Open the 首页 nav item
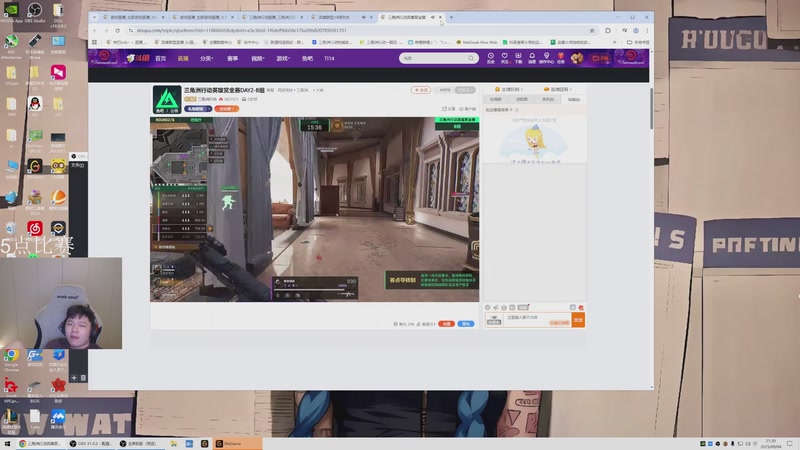 161,59
